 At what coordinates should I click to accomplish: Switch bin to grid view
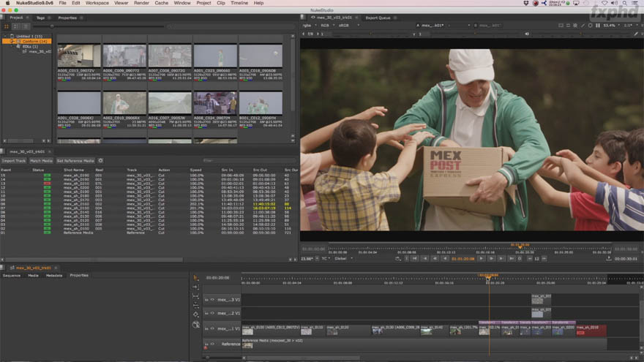(16, 26)
